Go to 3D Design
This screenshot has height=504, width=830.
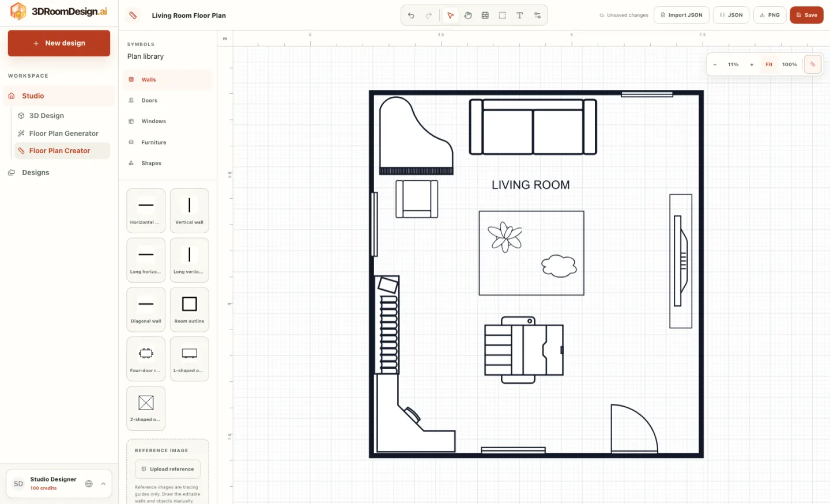pos(62,116)
